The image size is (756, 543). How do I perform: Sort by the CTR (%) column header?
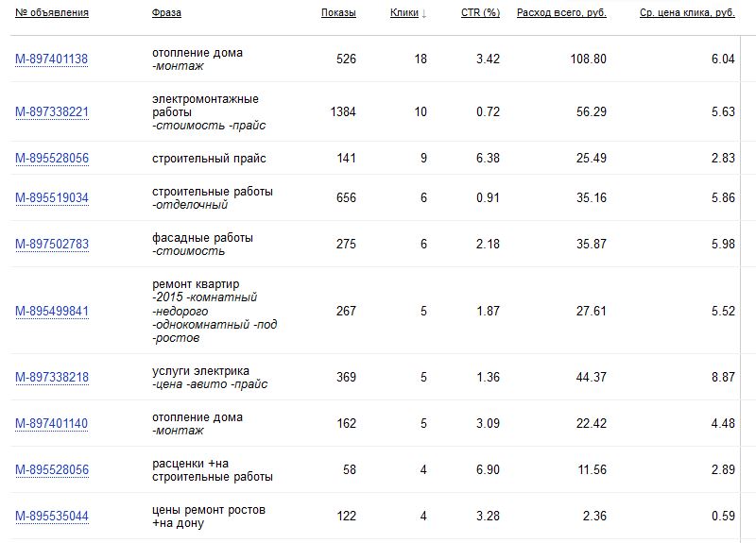coord(480,13)
